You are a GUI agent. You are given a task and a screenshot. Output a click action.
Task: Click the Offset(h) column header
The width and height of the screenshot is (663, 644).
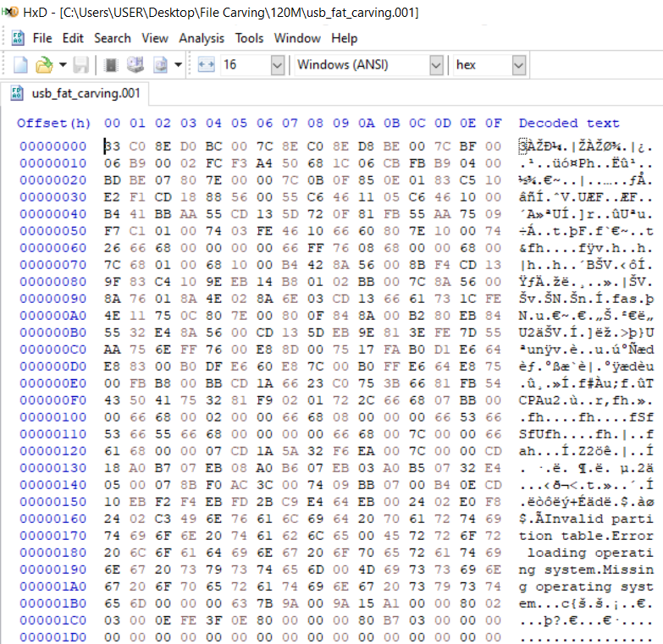[53, 123]
